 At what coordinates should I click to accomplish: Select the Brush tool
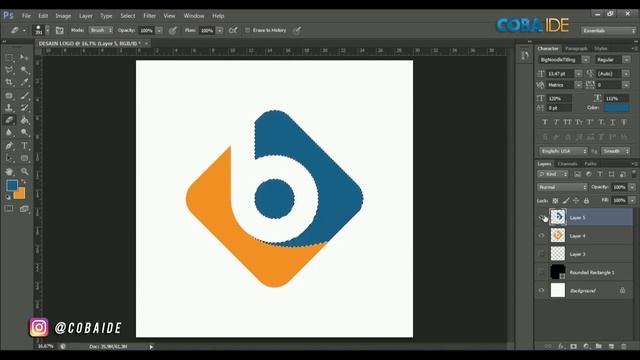click(24, 96)
